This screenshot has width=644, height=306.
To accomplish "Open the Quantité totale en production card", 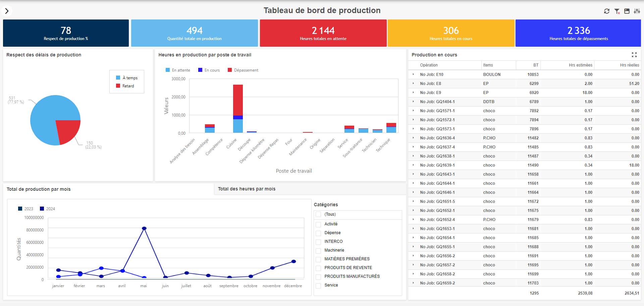I will tap(195, 33).
